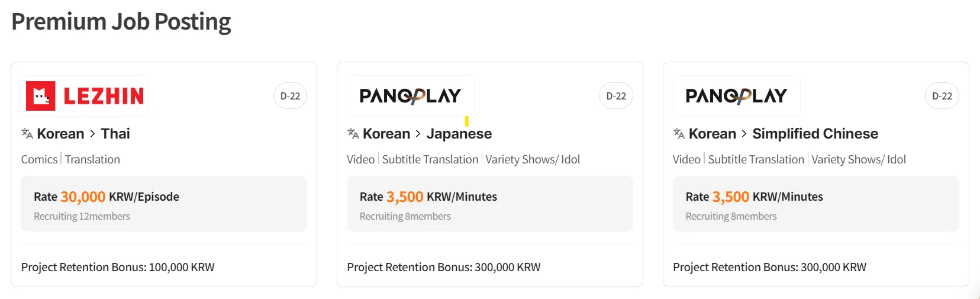980x299 pixels.
Task: Click the Lezhin company logo
Action: pyautogui.click(x=85, y=96)
